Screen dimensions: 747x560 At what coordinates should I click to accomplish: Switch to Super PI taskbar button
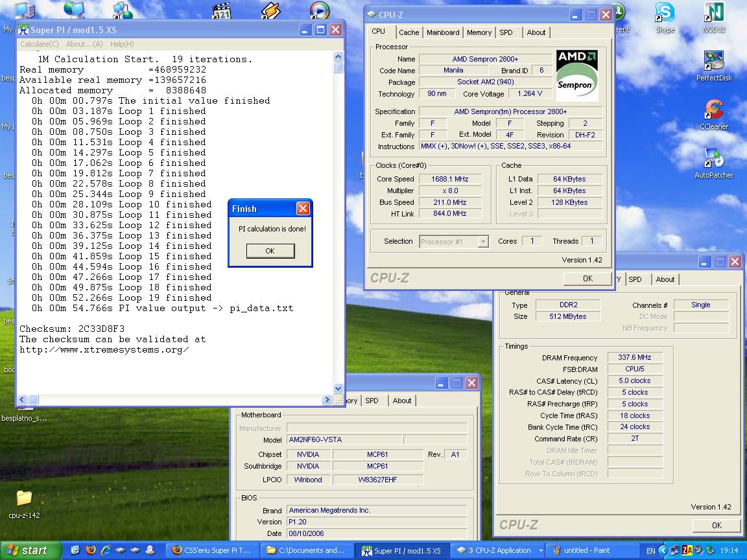tap(401, 550)
